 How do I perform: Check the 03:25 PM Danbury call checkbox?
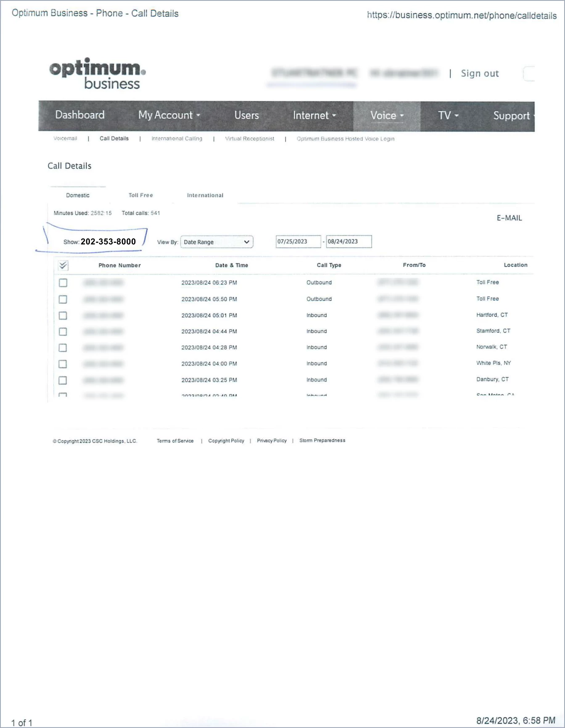[x=63, y=380]
